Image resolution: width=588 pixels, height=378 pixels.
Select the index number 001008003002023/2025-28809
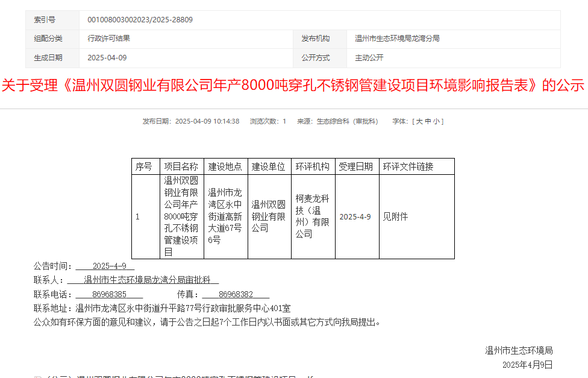coord(140,19)
